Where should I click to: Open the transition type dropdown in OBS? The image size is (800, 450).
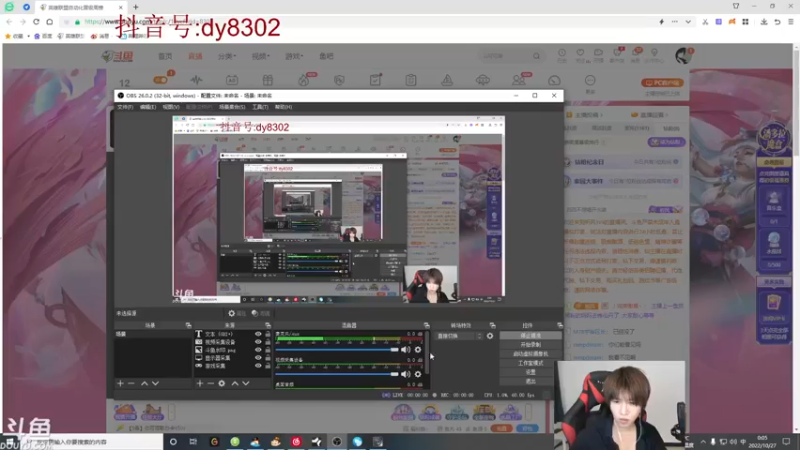[458, 336]
